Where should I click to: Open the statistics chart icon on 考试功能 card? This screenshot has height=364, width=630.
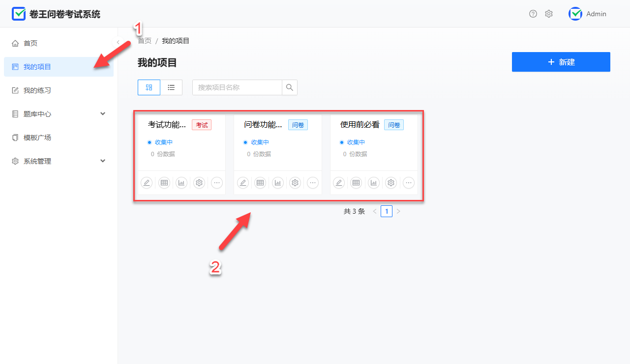pyautogui.click(x=181, y=183)
